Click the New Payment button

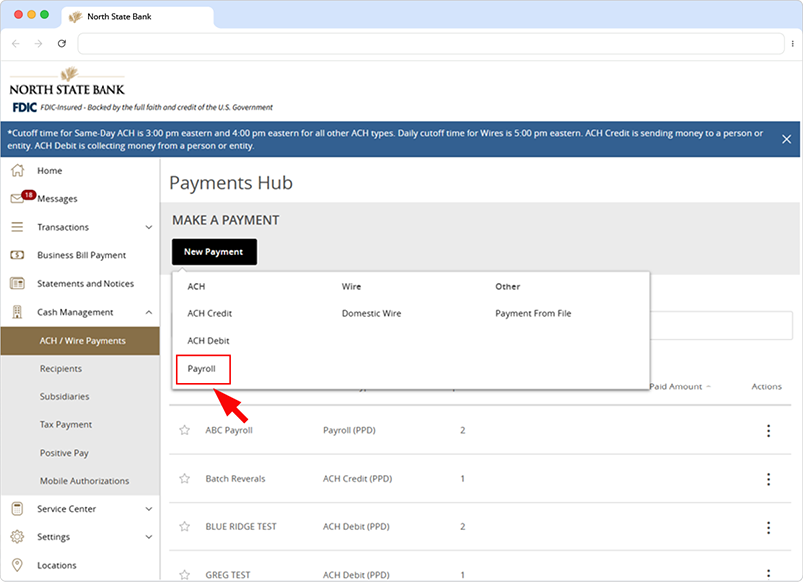213,251
